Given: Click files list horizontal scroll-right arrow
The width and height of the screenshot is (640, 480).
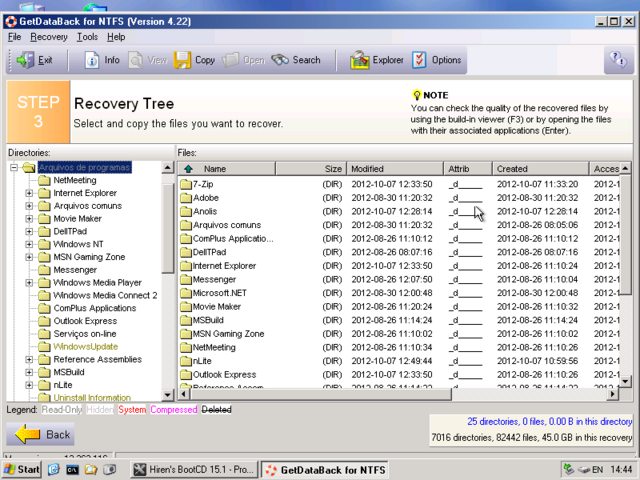Looking at the screenshot, I should [x=612, y=394].
